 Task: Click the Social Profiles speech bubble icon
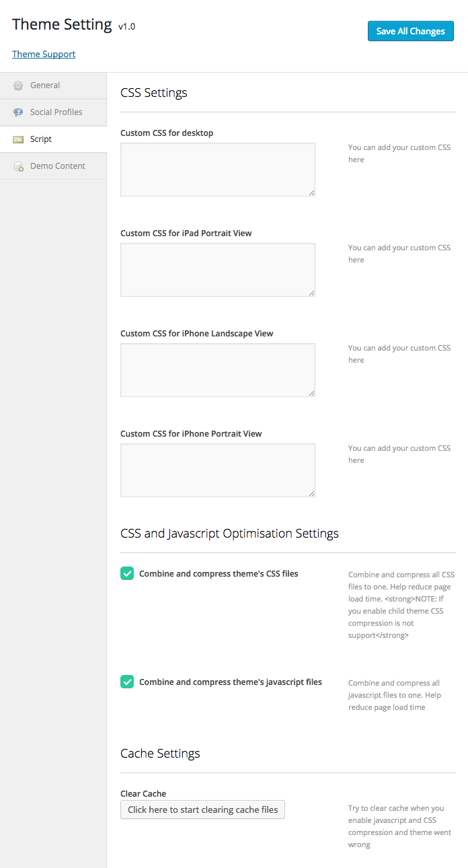click(18, 112)
